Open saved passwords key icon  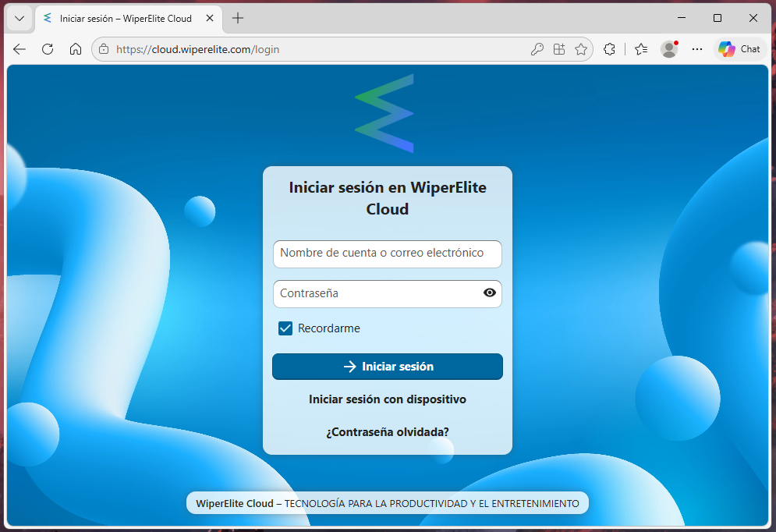(537, 49)
